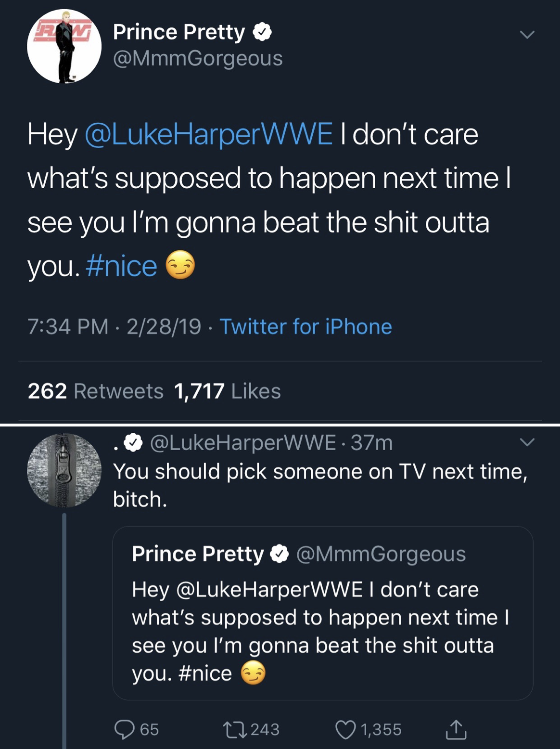Tap the reply speech bubble icon
Image resolution: width=560 pixels, height=749 pixels.
[125, 729]
